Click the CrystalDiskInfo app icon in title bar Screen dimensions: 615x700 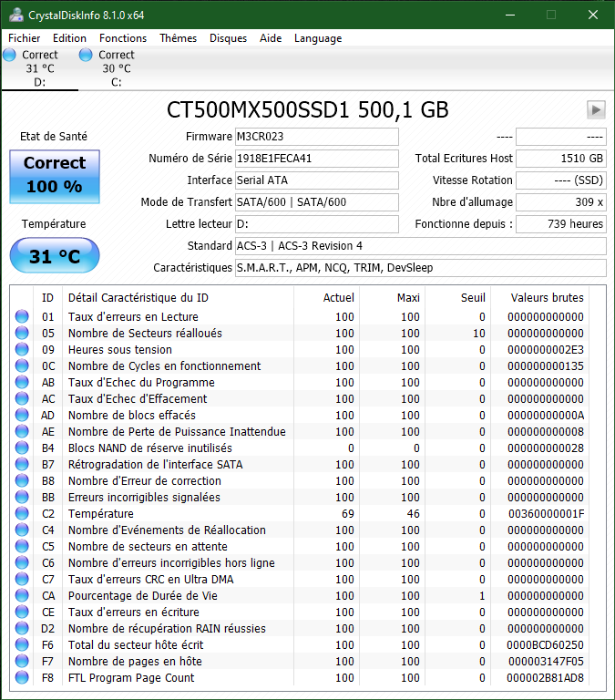pyautogui.click(x=16, y=15)
